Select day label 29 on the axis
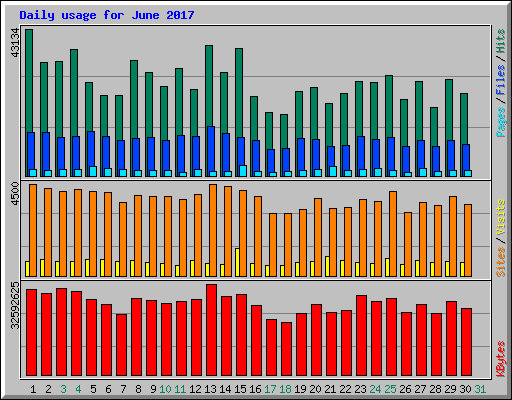The image size is (512, 400). 450,389
